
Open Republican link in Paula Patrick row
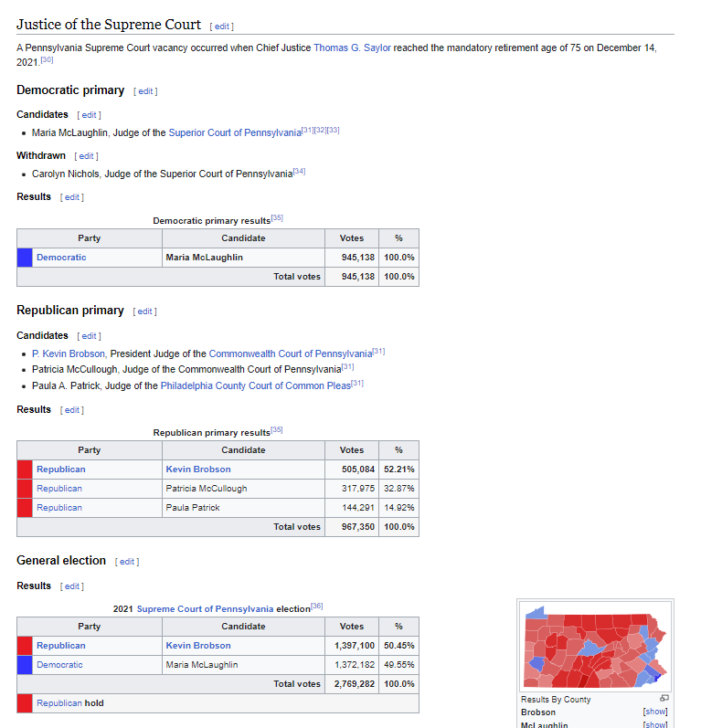59,508
